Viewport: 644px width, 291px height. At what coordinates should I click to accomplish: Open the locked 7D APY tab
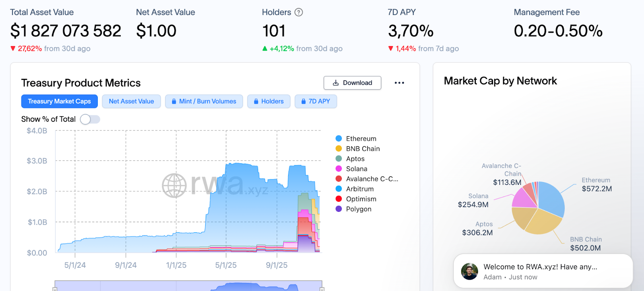click(x=316, y=101)
